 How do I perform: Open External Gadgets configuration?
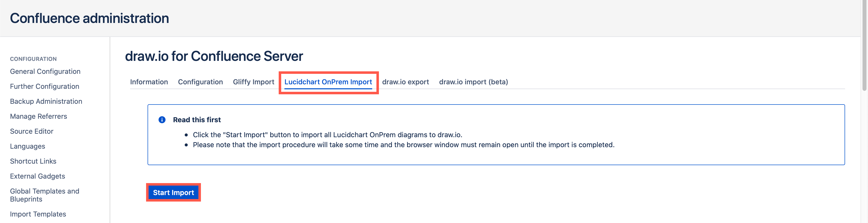point(37,176)
